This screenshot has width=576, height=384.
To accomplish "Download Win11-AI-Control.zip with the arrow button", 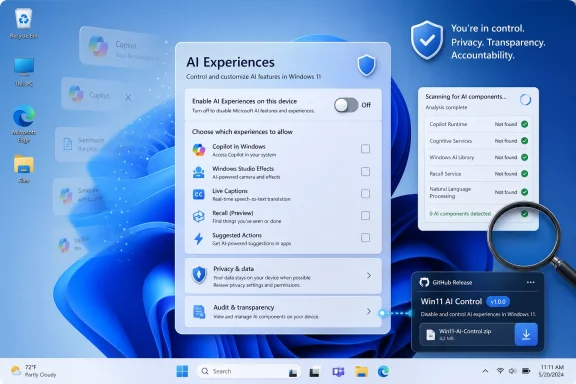I will [x=526, y=334].
